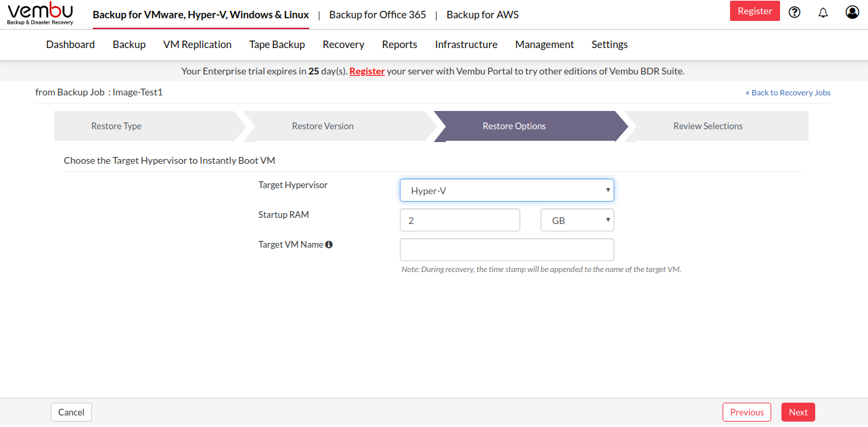Click the 'Note: During recovery' text
Viewport: 868px width, 427px height.
point(541,269)
